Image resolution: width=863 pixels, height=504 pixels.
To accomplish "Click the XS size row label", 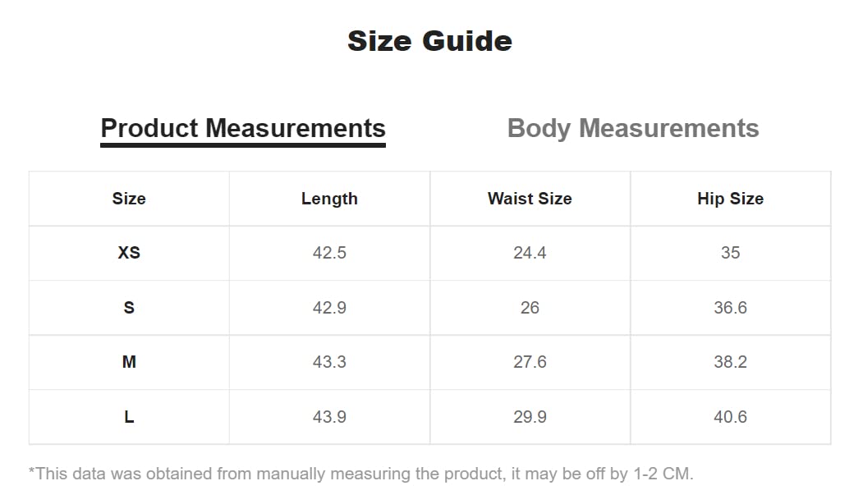I will [129, 253].
